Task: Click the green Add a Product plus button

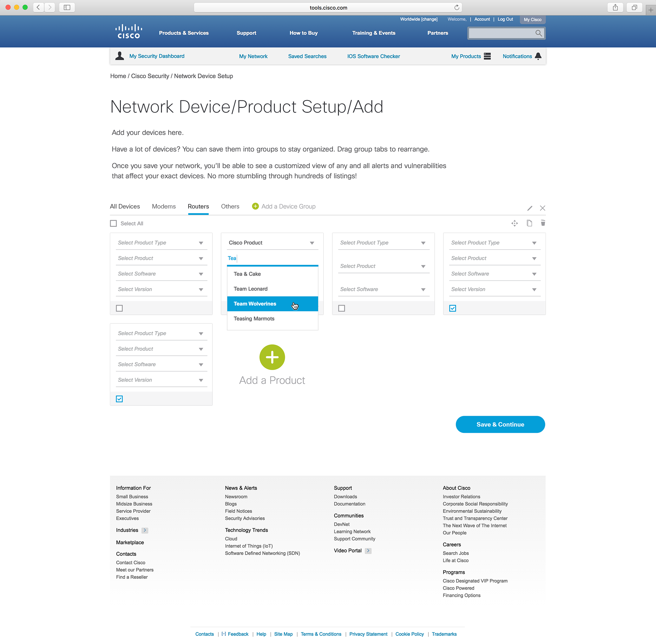Action: [x=272, y=357]
